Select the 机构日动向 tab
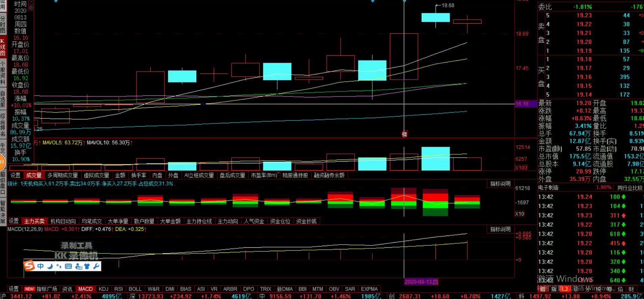This screenshot has height=299, width=644. [63, 221]
